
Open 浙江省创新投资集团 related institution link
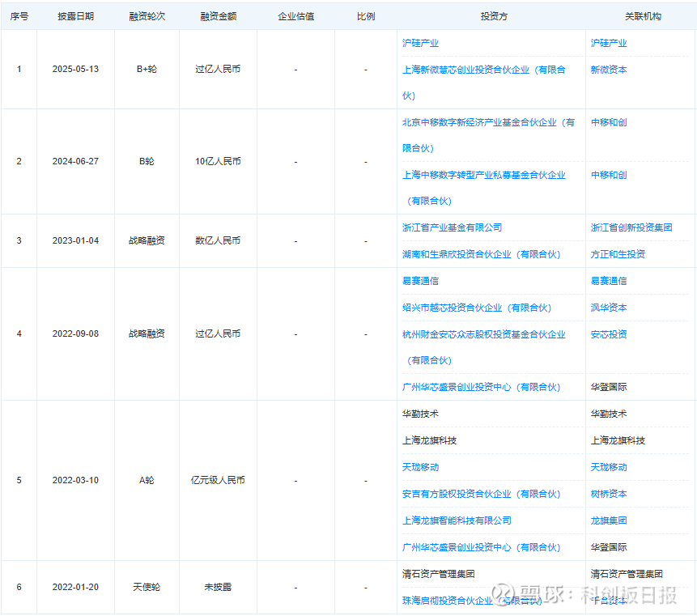(631, 227)
